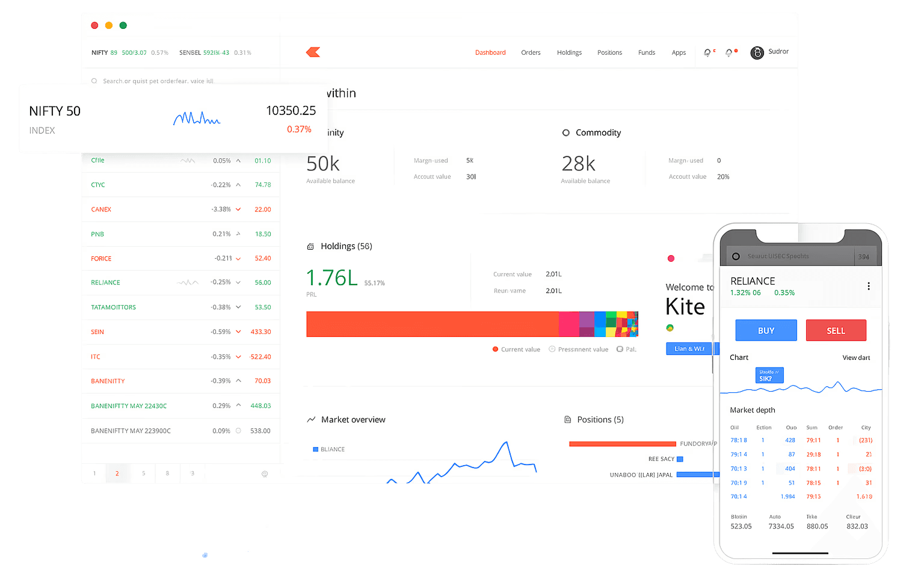Click the orange Kite logo
This screenshot has height=565, width=924.
(x=313, y=52)
